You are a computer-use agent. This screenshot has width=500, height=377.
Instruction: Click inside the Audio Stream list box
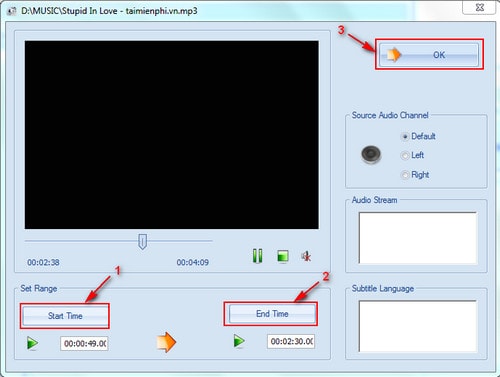[x=418, y=237]
